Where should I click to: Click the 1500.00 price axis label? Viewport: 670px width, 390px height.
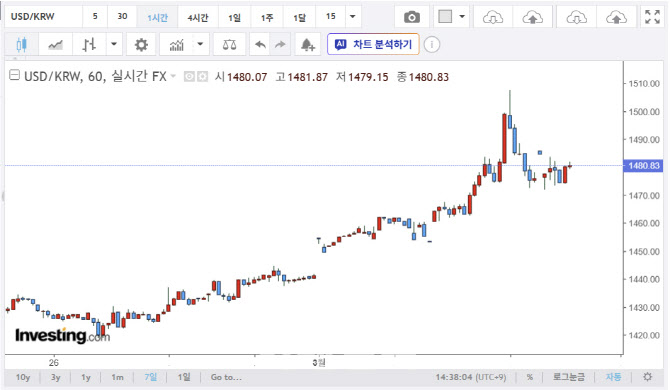(644, 112)
